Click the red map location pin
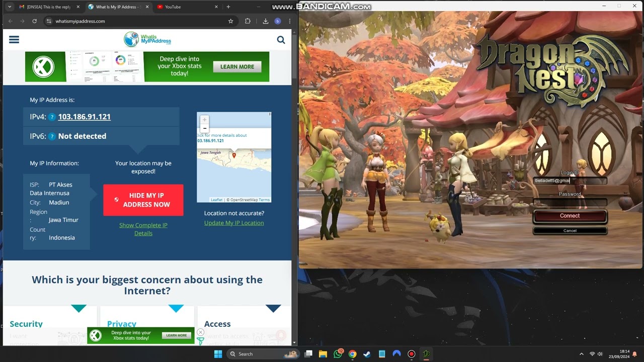644x362 pixels. (x=234, y=155)
